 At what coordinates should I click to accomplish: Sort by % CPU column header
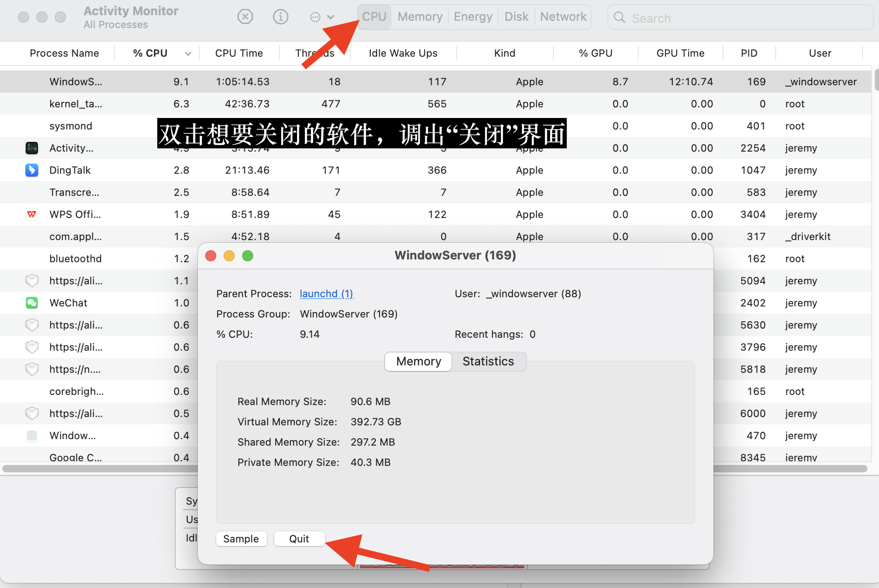(x=150, y=53)
